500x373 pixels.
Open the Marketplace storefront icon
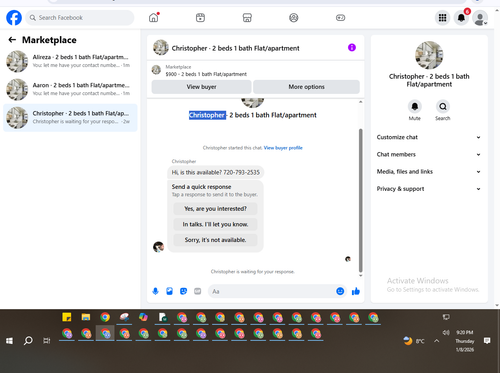coord(247,18)
